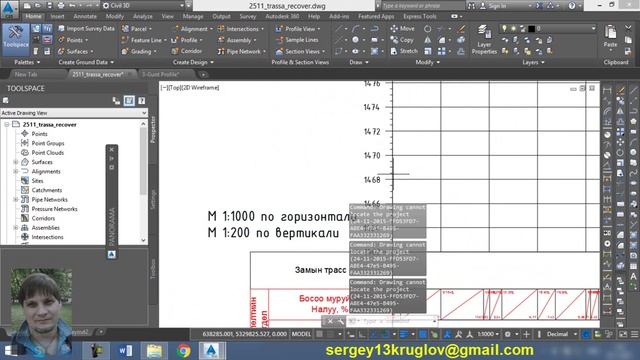Viewport: 640px width, 360px height.
Task: Add a new drawing tab with plus
Action: tap(203, 75)
